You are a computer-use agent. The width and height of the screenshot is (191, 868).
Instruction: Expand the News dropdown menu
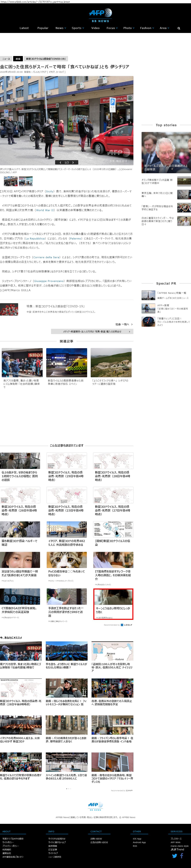(61, 28)
